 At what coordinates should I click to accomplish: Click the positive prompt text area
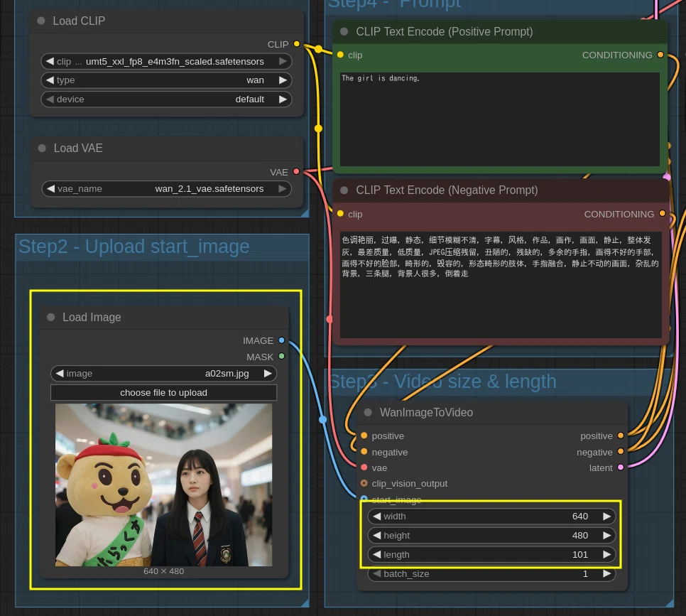pos(500,119)
